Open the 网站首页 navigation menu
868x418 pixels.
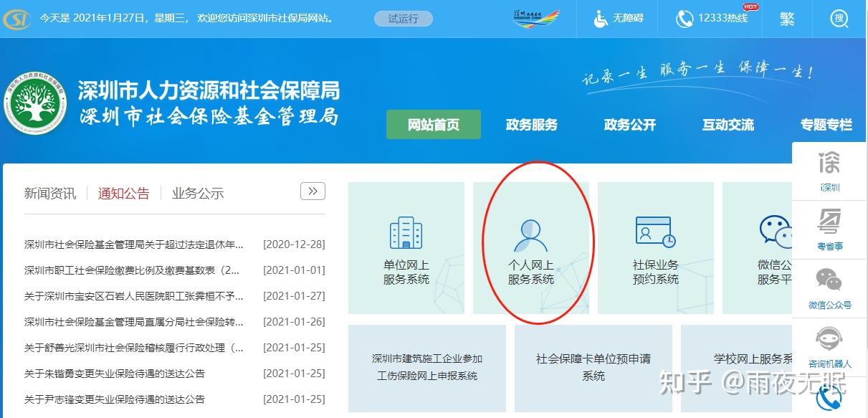click(x=433, y=124)
